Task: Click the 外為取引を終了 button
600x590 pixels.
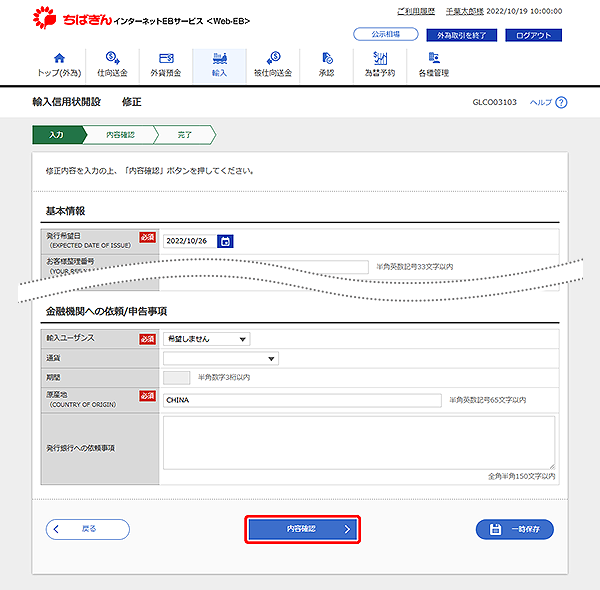Action: coord(461,35)
